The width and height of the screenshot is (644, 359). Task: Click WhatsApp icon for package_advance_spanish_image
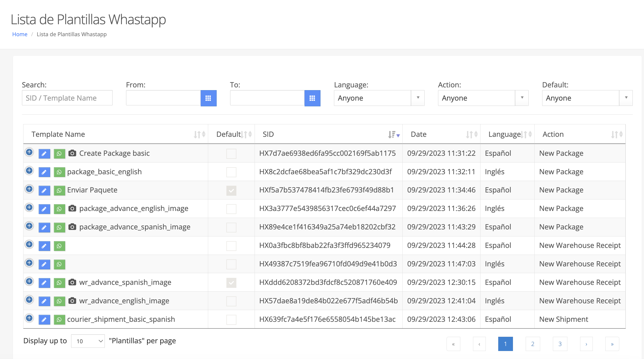point(59,227)
